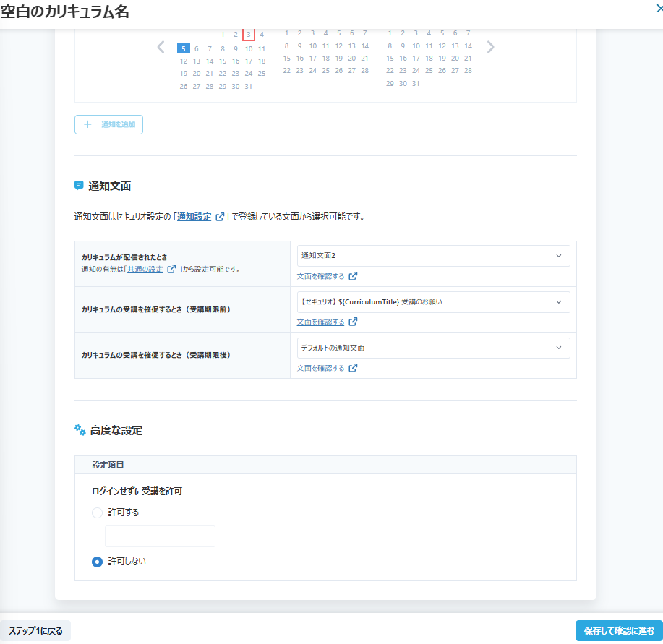
Task: Click text field under 許可する option
Action: click(160, 536)
